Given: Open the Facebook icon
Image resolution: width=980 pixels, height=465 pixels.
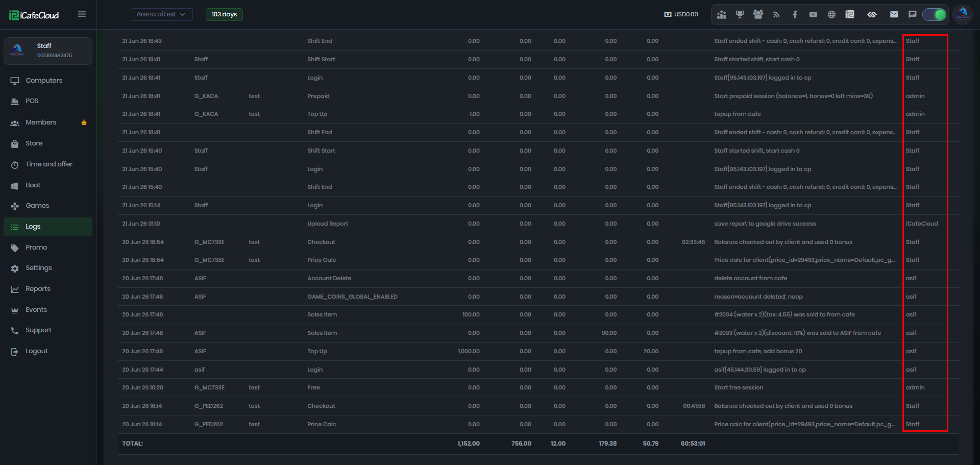Looking at the screenshot, I should tap(795, 14).
